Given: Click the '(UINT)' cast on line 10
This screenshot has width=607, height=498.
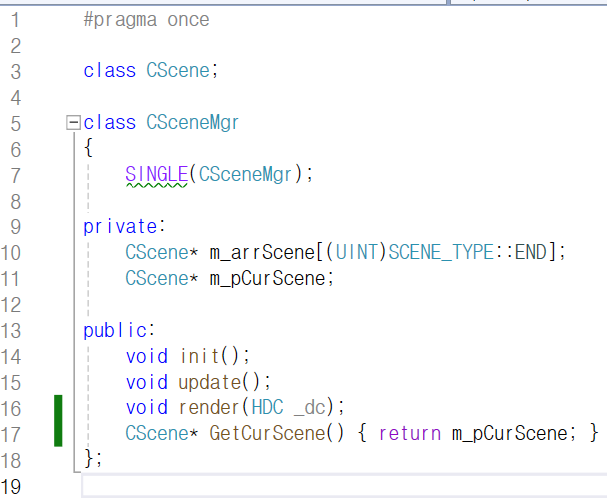Looking at the screenshot, I should pyautogui.click(x=356, y=252).
